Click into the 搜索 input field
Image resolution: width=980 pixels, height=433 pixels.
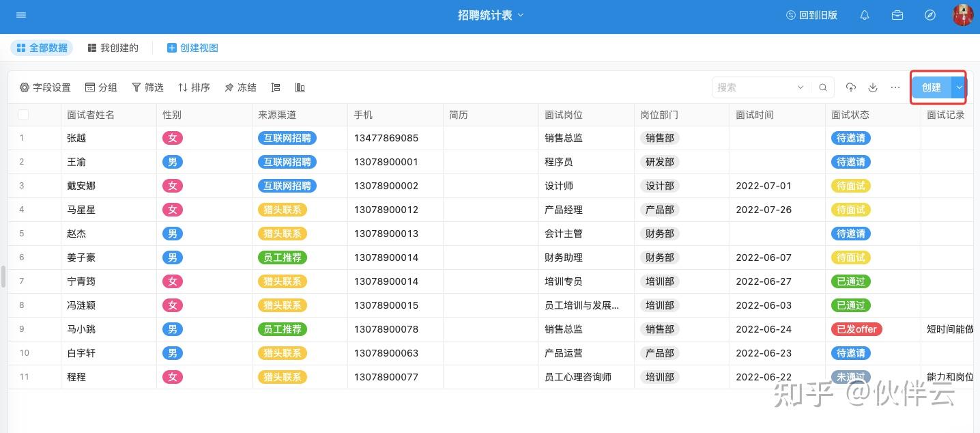pyautogui.click(x=754, y=87)
